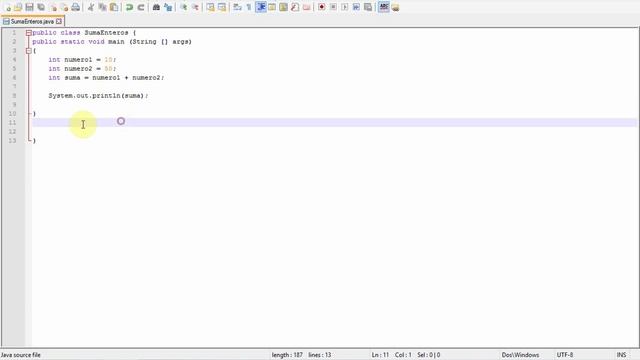
Task: Undo last change with green arrow
Action: pos(129,7)
